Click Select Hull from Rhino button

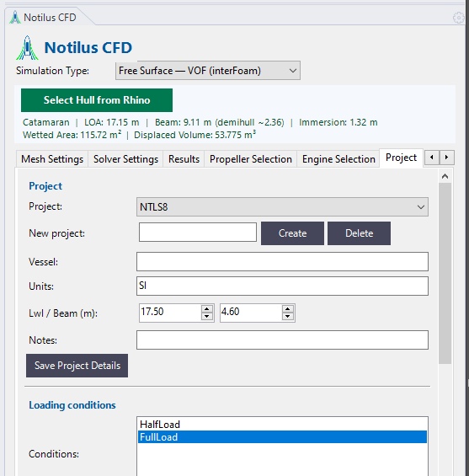(97, 100)
